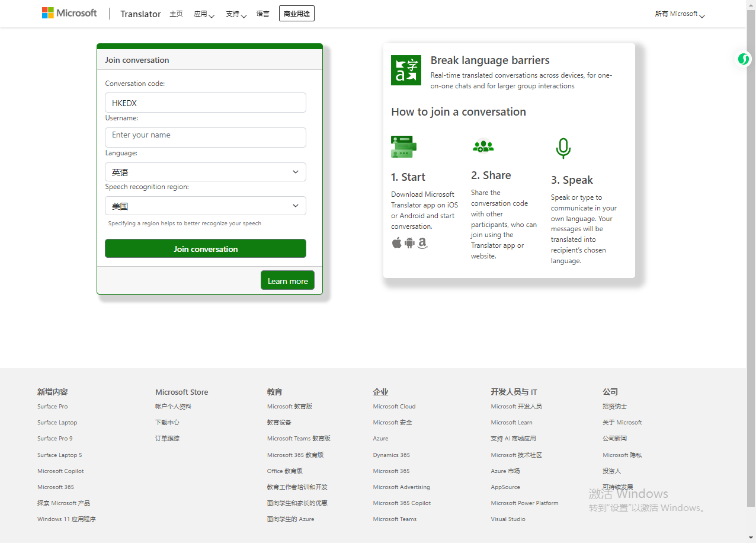The width and height of the screenshot is (756, 543).
Task: Click the Apple iOS download icon
Action: [x=396, y=242]
